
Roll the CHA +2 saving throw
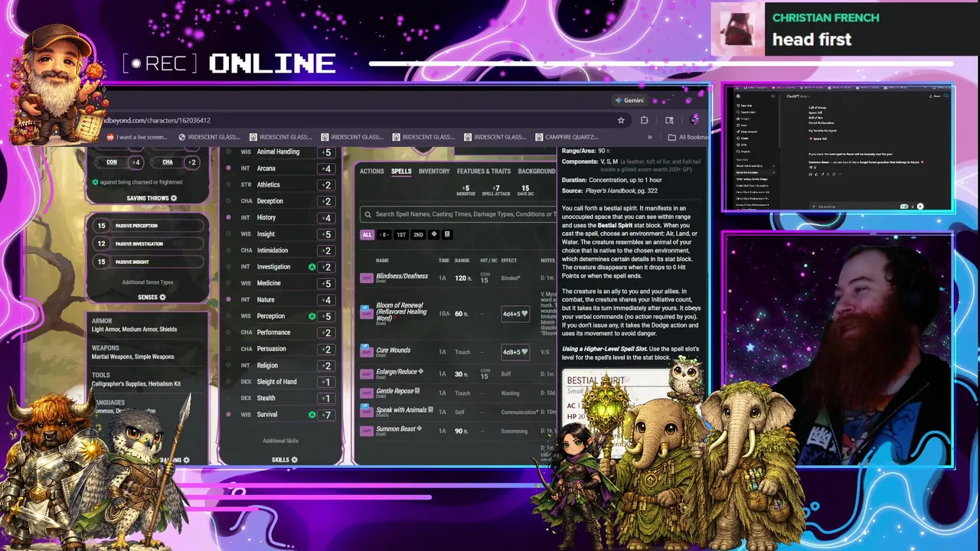pyautogui.click(x=192, y=162)
